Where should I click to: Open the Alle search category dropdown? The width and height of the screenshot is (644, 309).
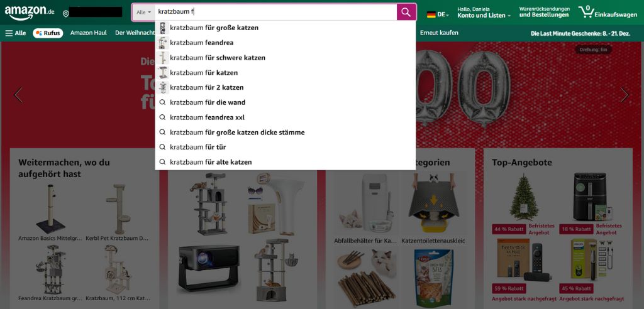(x=144, y=13)
